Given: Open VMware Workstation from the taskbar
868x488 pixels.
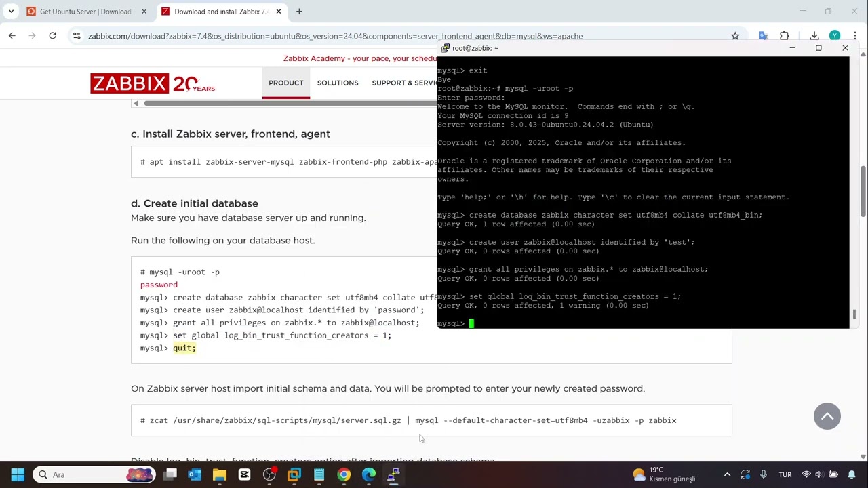Looking at the screenshot, I should 294,474.
